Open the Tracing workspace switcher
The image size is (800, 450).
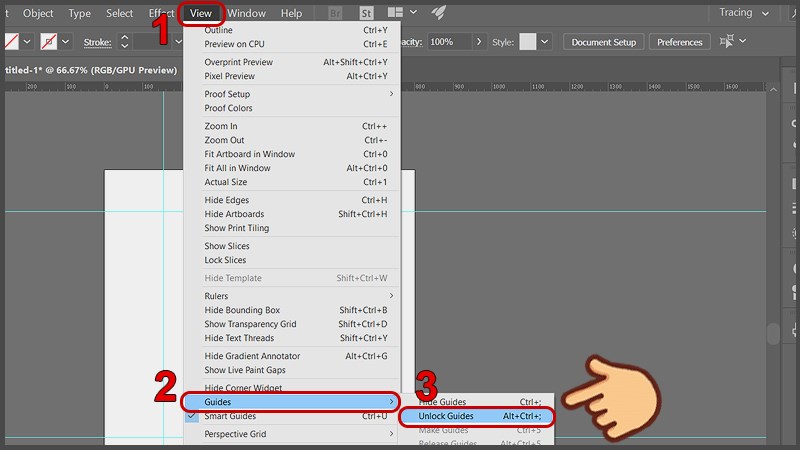click(x=744, y=12)
